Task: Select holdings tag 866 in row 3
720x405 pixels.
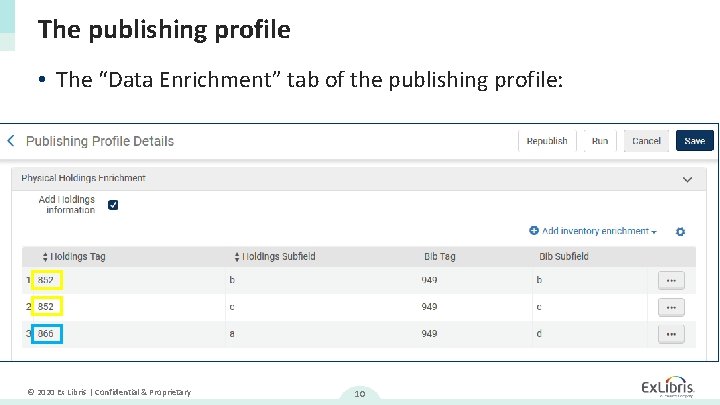Action: 46,333
